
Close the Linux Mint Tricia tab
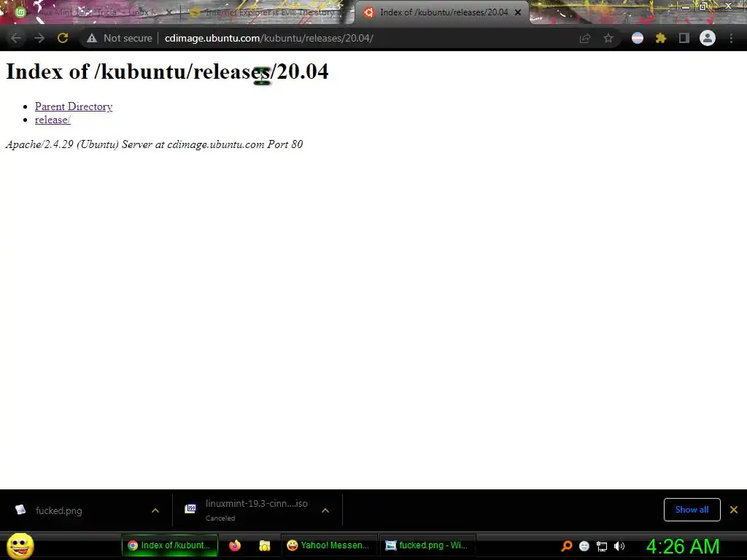click(x=169, y=12)
